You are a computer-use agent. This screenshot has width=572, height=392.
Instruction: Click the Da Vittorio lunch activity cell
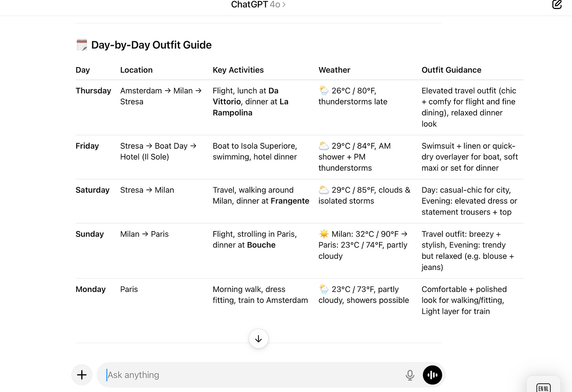251,102
